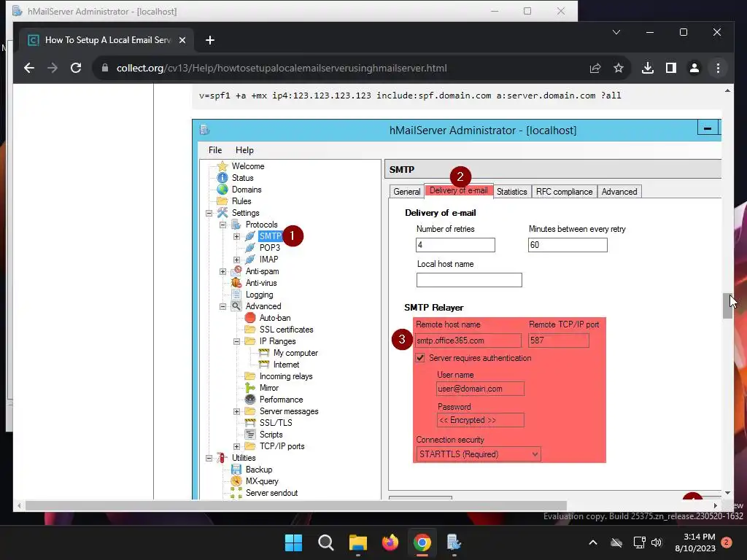Click the Anti-virus bug icon
Image resolution: width=747 pixels, height=560 pixels.
[236, 283]
